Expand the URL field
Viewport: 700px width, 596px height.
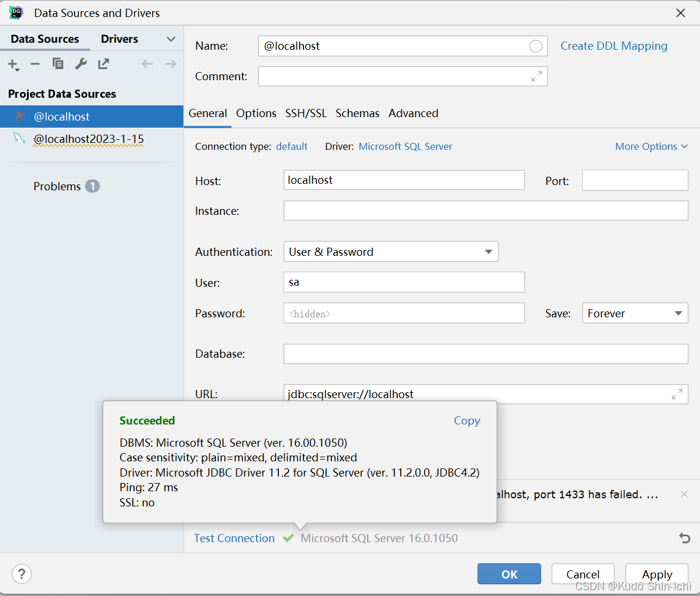click(x=677, y=395)
